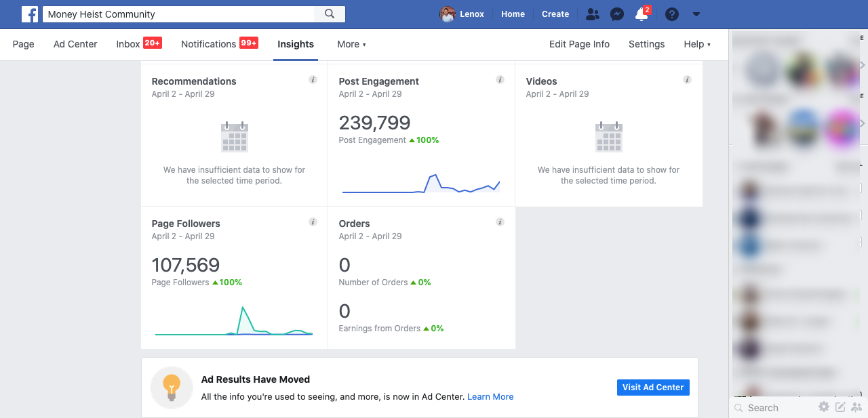Switch to the Ad Center tab
This screenshot has width=868, height=418.
coord(75,44)
